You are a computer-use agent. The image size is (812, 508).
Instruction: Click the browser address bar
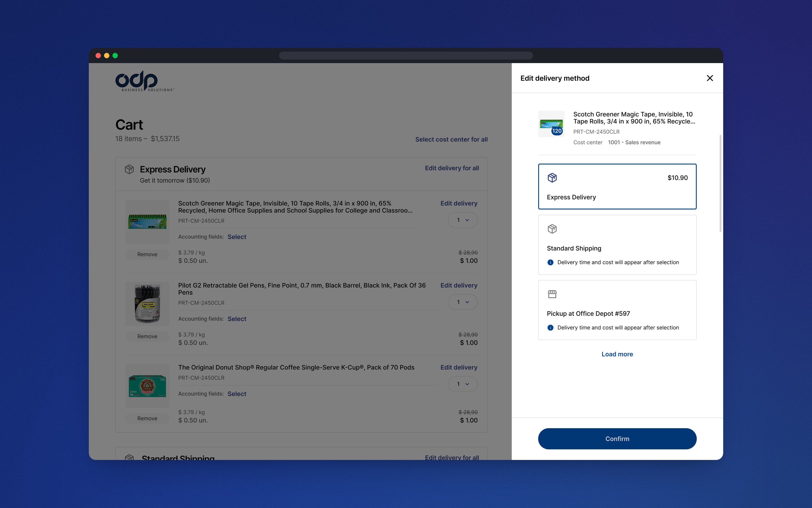coord(406,55)
